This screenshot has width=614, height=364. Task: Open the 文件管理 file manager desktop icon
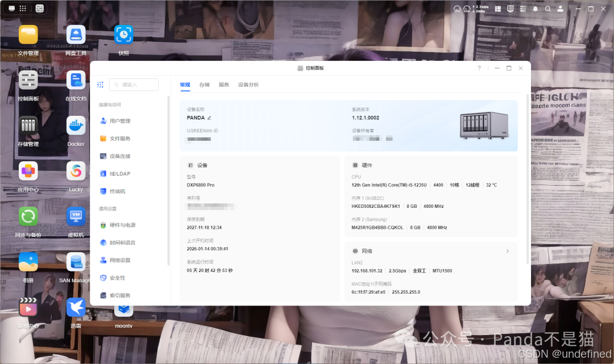(x=28, y=35)
